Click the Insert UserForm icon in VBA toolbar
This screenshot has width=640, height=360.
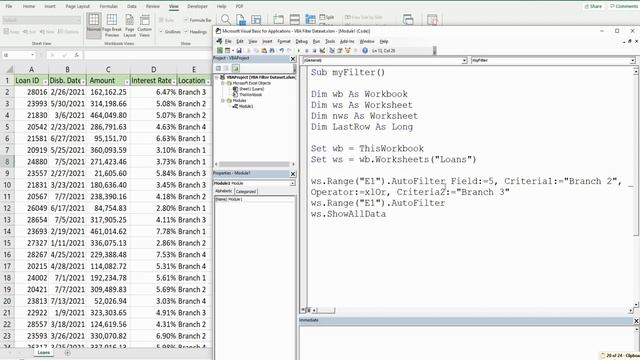point(227,51)
